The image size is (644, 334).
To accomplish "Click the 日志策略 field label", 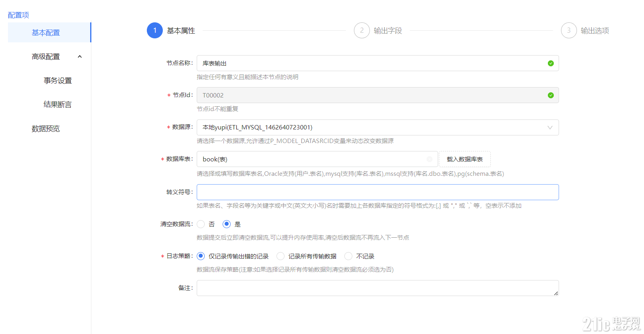I will pyautogui.click(x=180, y=256).
